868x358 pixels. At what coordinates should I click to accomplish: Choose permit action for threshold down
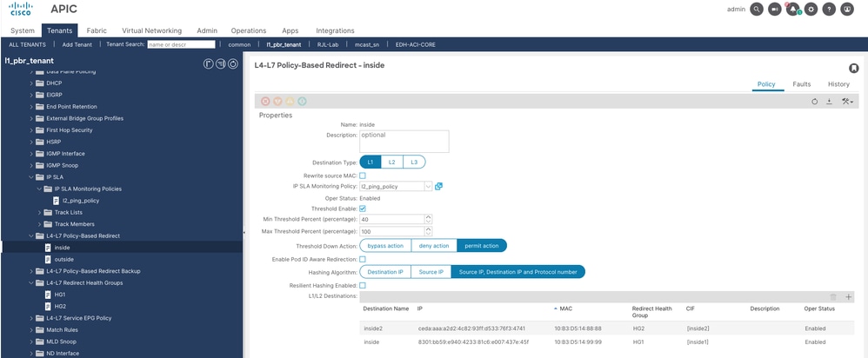tap(482, 246)
